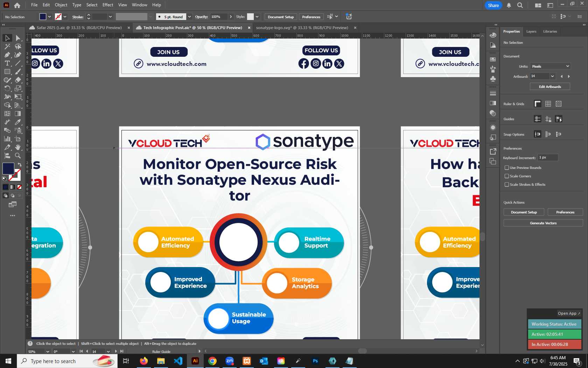Select the Curvature tool
Screen dimensions: 588x368
18,55
